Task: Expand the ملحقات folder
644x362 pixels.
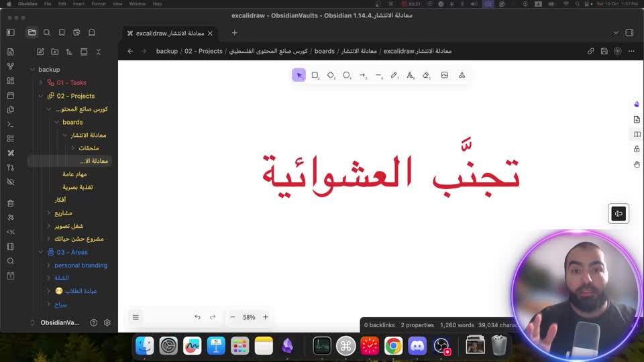Action: (x=72, y=148)
